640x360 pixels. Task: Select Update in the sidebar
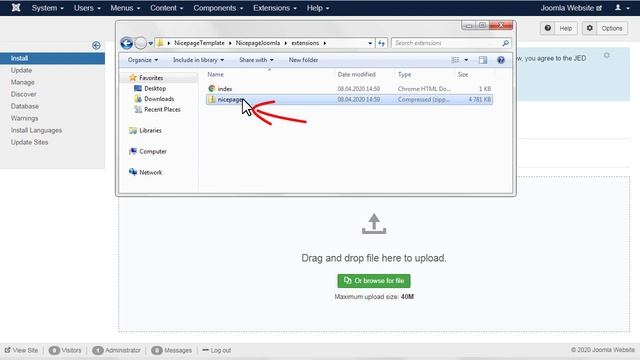pos(21,70)
